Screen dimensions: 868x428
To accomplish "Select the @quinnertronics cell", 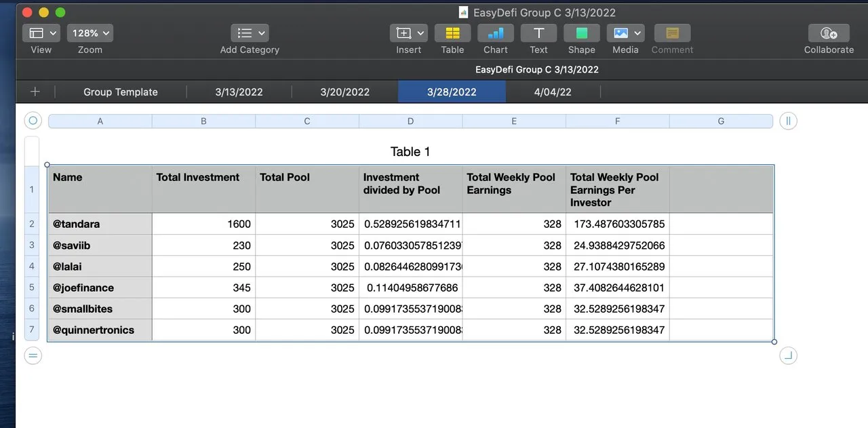I will pyautogui.click(x=100, y=330).
